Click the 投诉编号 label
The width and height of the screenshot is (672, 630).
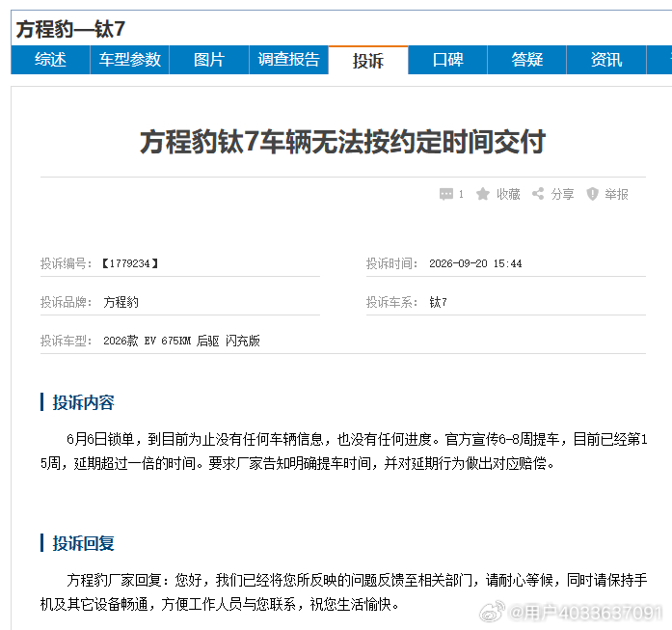coord(66,263)
